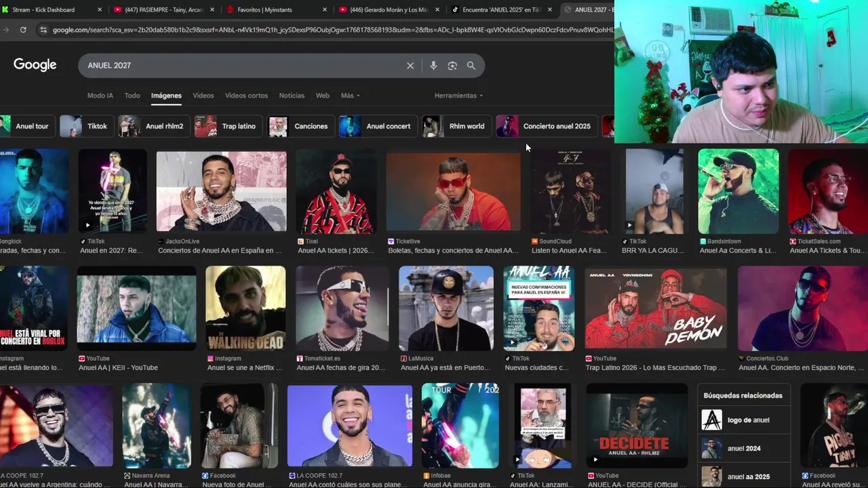Open related search 'logo de anuel'
Viewport: 868px width, 488px height.
coord(744,420)
